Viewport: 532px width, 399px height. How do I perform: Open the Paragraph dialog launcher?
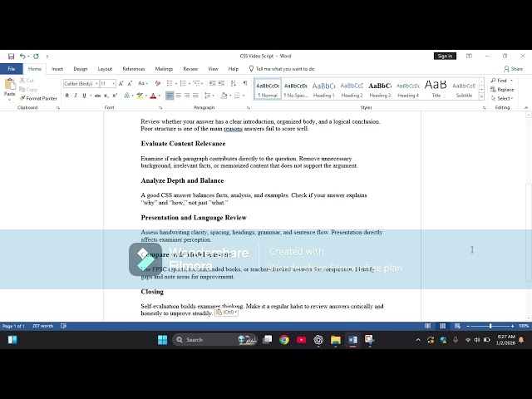(249, 108)
